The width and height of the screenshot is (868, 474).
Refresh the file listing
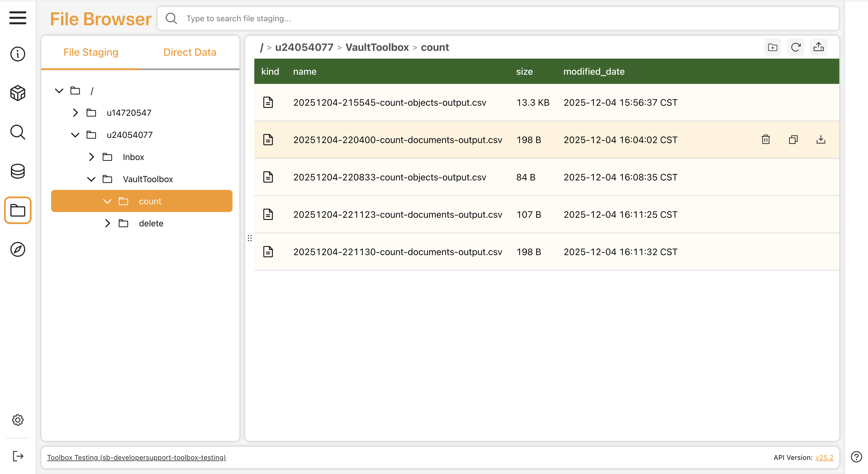pos(796,47)
